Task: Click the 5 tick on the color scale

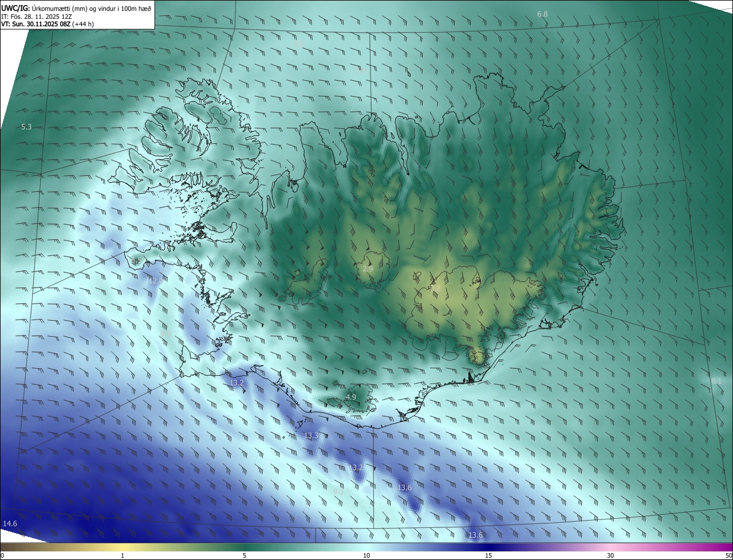Action: tap(245, 555)
